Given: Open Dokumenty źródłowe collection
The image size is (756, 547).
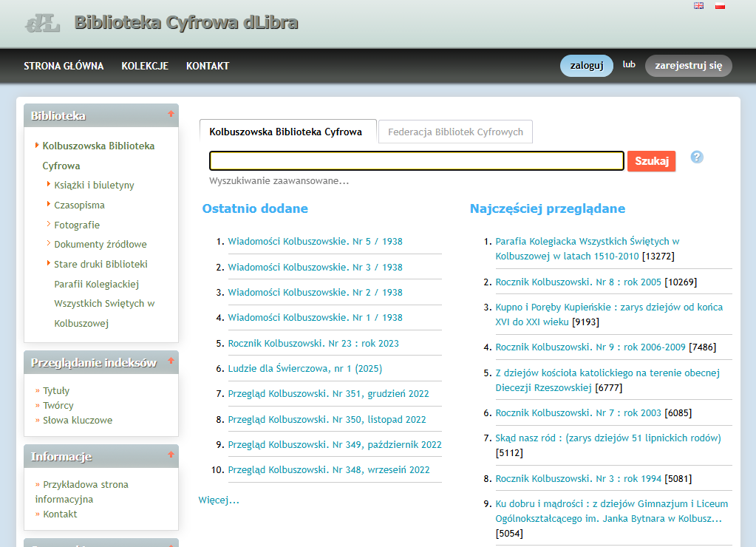Looking at the screenshot, I should [101, 244].
